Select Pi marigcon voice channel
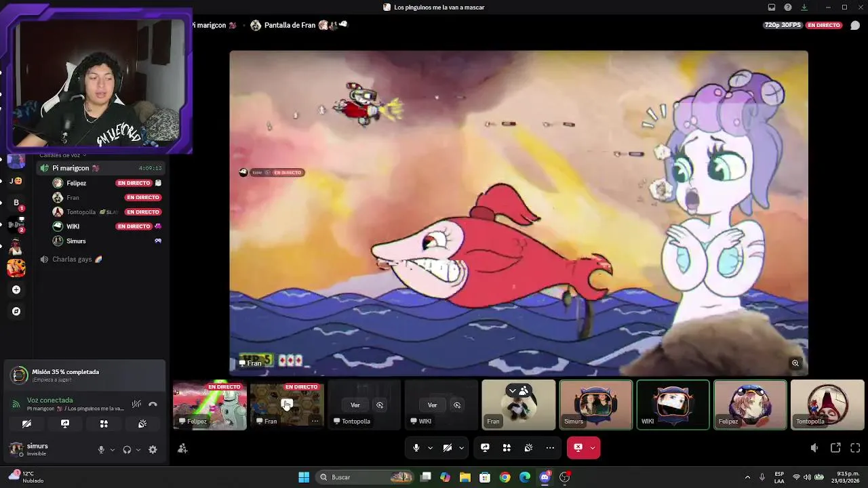This screenshot has width=868, height=488. (100, 168)
